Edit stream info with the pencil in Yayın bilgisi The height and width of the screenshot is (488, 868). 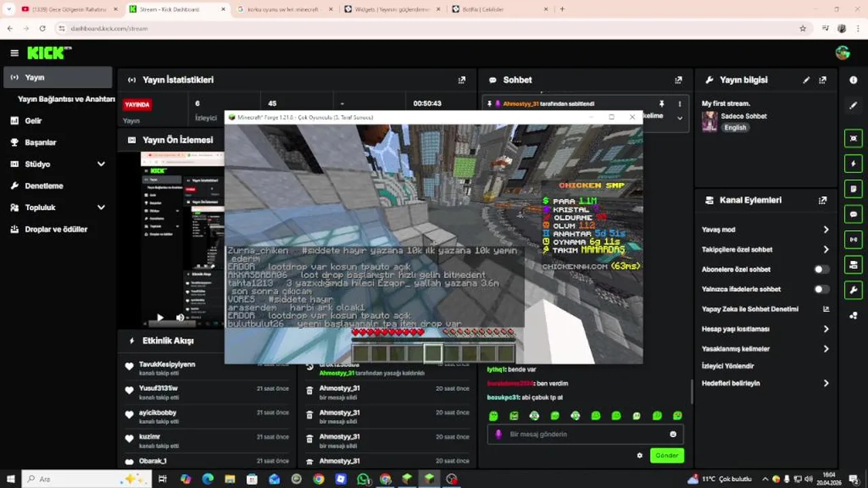tap(806, 80)
